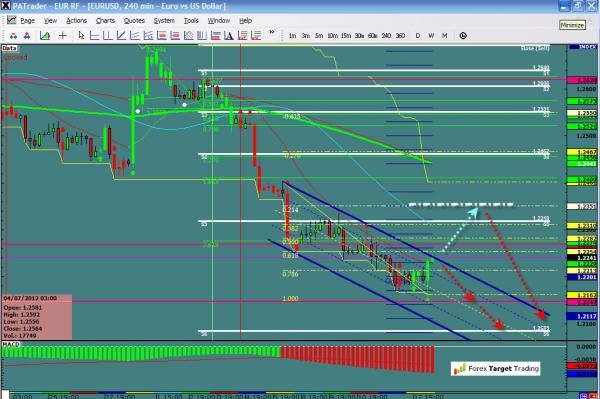Open the View menu

[x=50, y=21]
